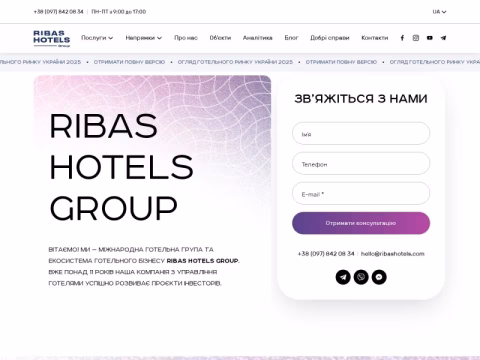Click the working hours text ПН-ПТ з 9:00 до 17:00
Screen dimensions: 480x360
point(119,12)
